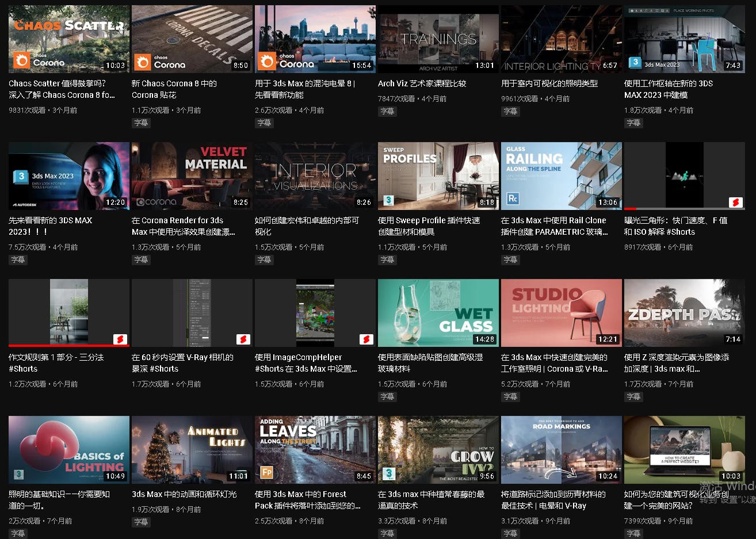Open the Sweep Profiles thumbnail
Image resolution: width=756 pixels, height=539 pixels.
[438, 176]
